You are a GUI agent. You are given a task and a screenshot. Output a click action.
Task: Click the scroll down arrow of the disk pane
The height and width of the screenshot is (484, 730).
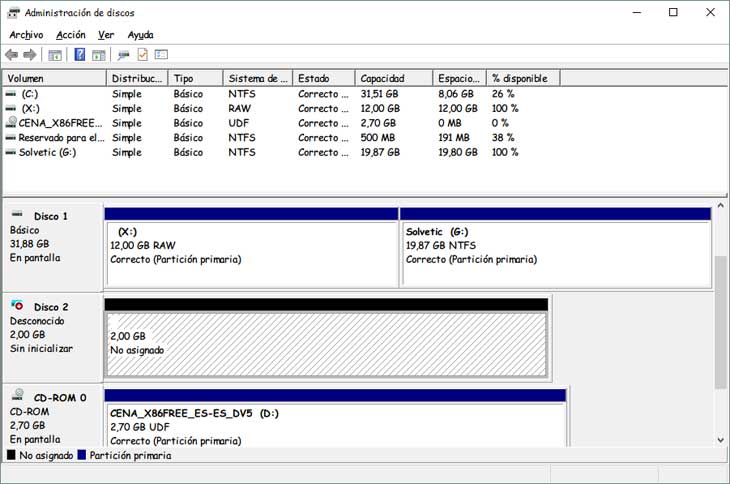pos(720,438)
